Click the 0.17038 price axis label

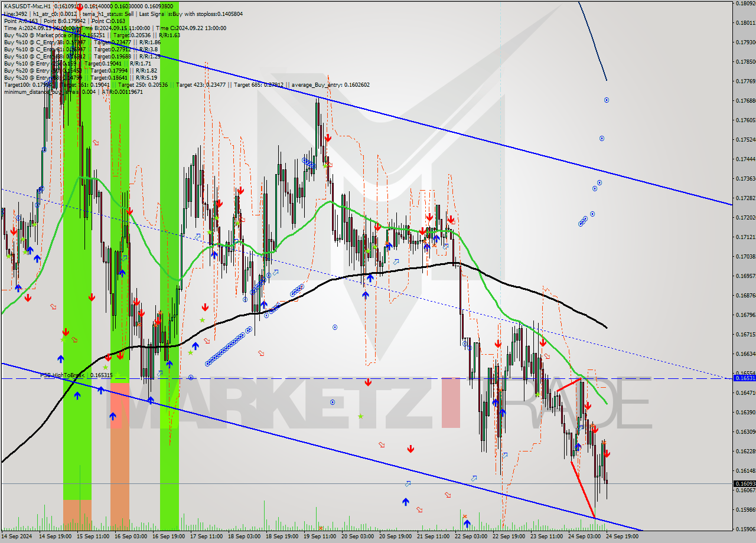[745, 257]
